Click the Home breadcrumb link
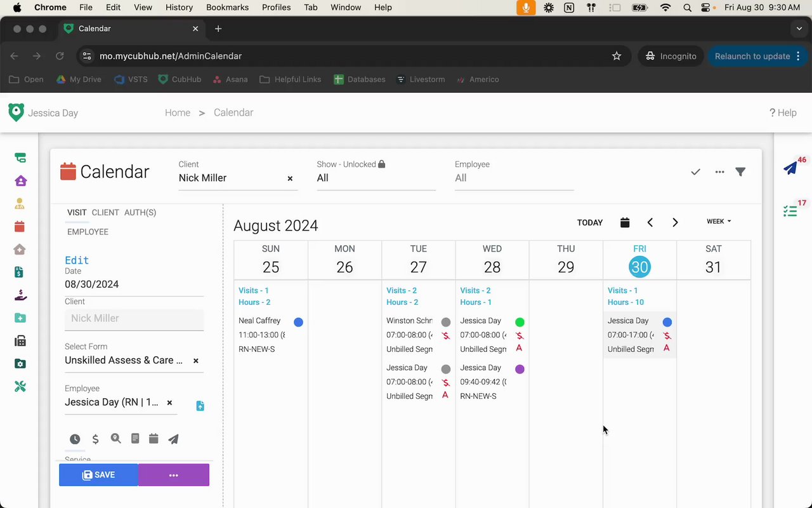This screenshot has width=812, height=508. pos(178,112)
